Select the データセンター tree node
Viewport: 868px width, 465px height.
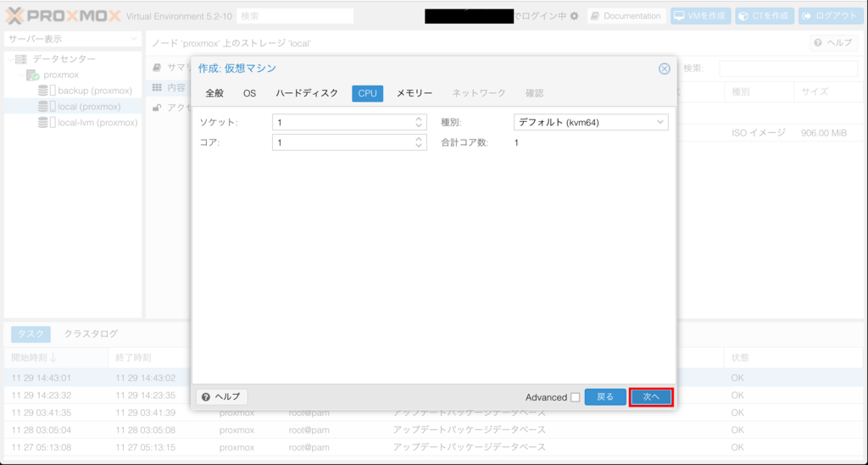[64, 58]
